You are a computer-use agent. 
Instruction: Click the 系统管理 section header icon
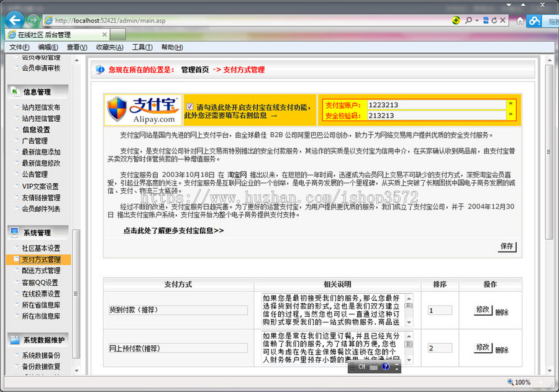(x=14, y=233)
